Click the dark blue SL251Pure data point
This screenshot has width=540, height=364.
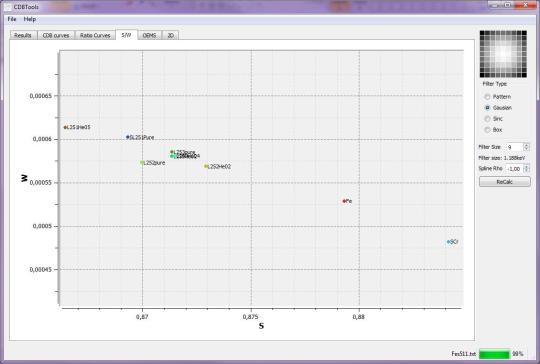pos(127,137)
